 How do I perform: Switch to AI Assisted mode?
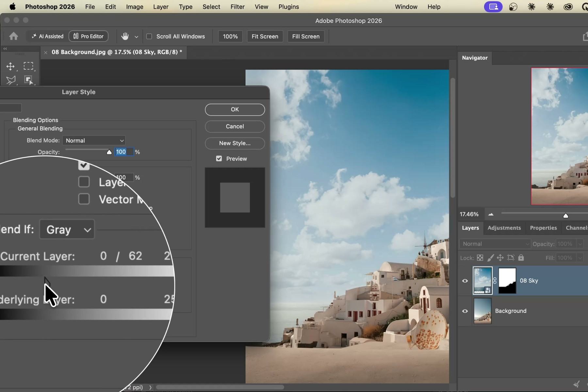click(48, 36)
